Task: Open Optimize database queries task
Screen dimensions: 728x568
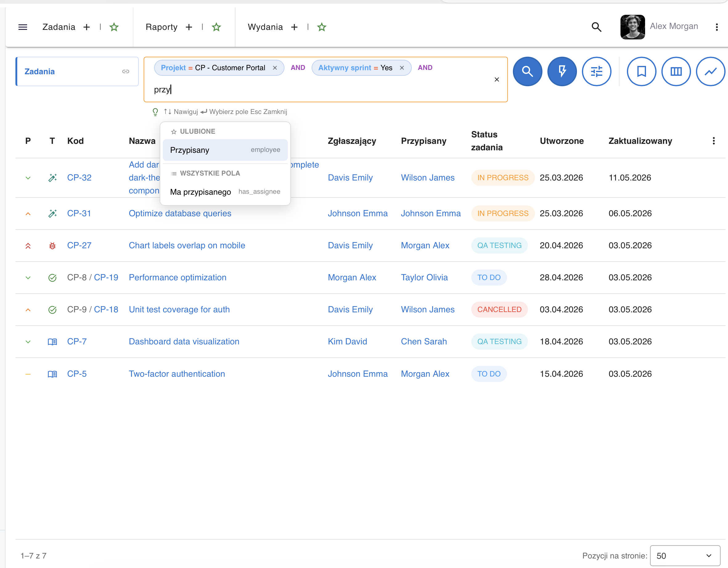Action: tap(180, 213)
